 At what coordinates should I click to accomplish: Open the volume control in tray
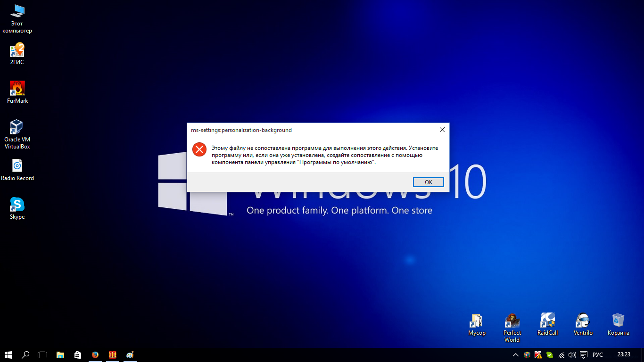(x=572, y=354)
